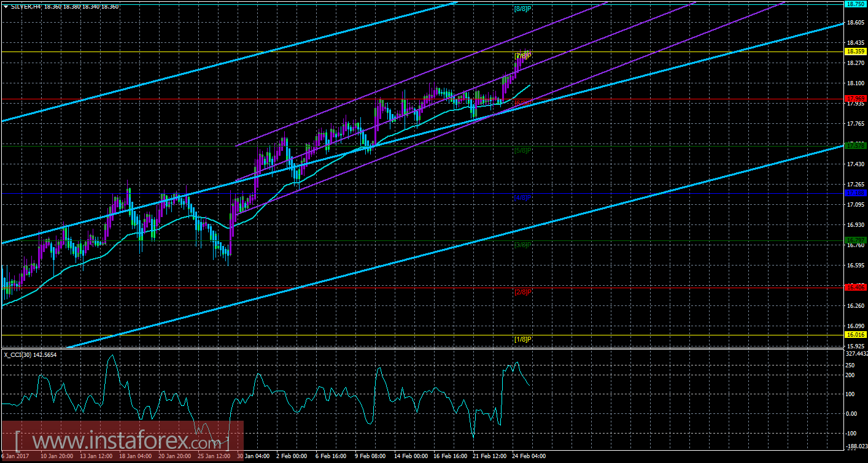Click the 16.090 price axis value
The image size is (868, 463).
pyautogui.click(x=855, y=326)
